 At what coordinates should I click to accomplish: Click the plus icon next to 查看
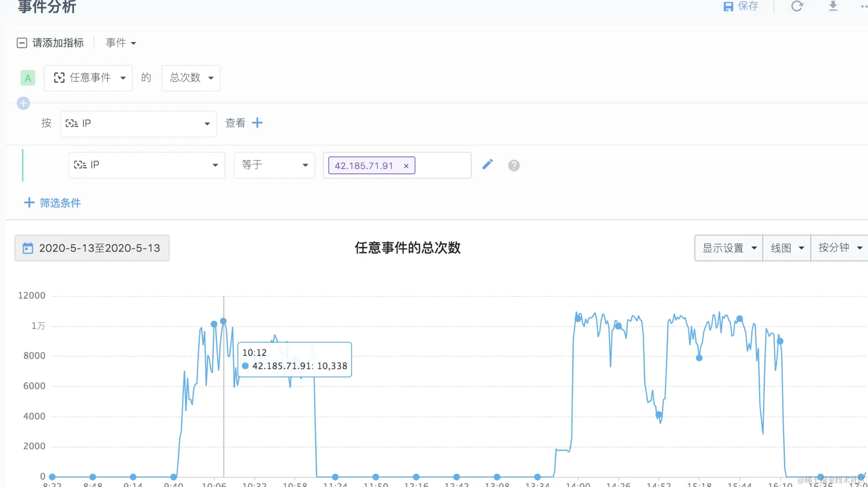tap(257, 123)
